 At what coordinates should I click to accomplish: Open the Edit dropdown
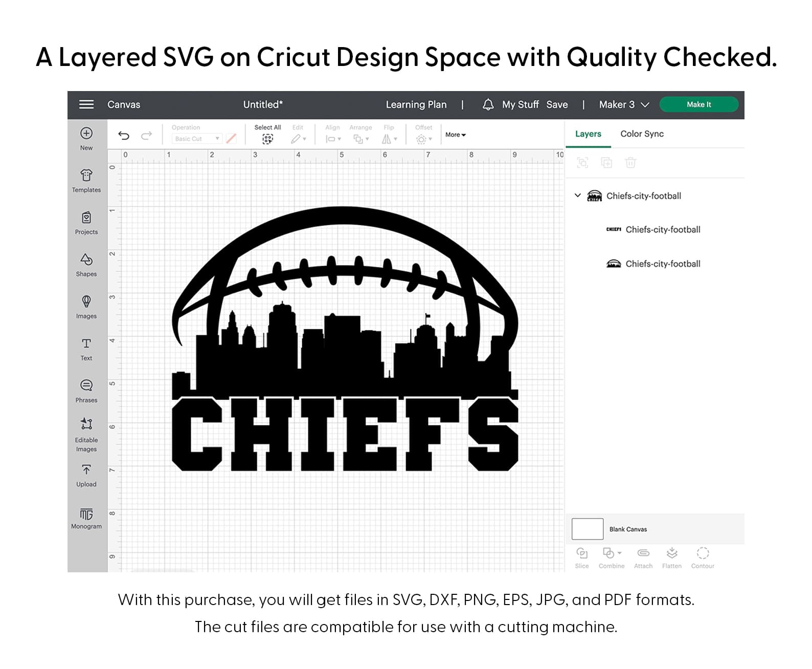pyautogui.click(x=299, y=139)
